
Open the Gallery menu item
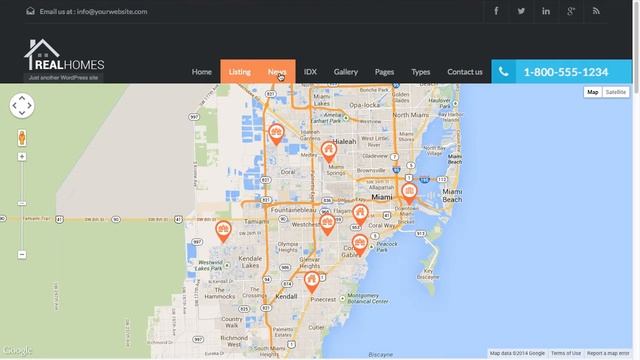(x=346, y=72)
